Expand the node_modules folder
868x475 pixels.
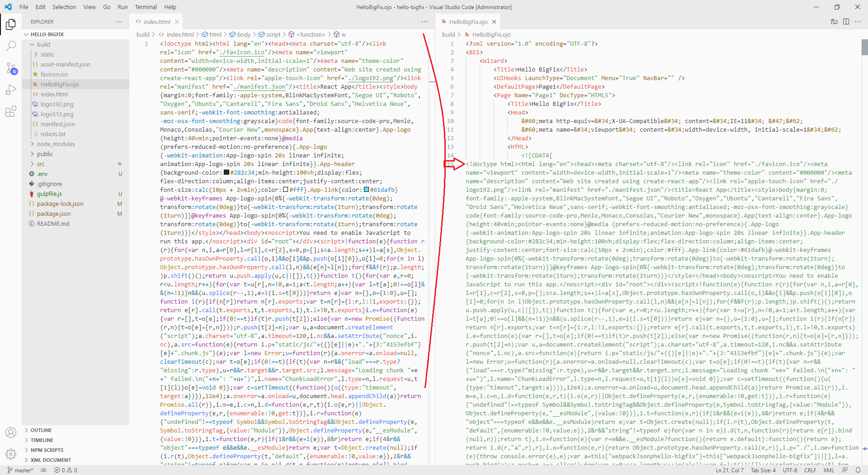click(x=75, y=144)
